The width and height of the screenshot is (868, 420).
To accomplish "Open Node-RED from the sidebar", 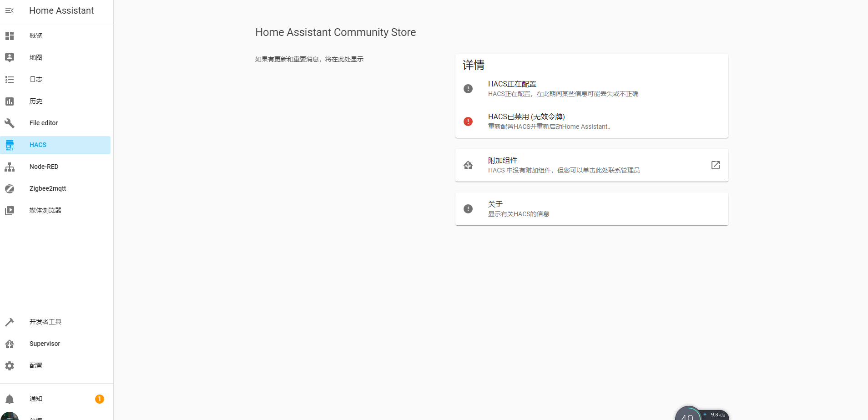I will click(56, 167).
